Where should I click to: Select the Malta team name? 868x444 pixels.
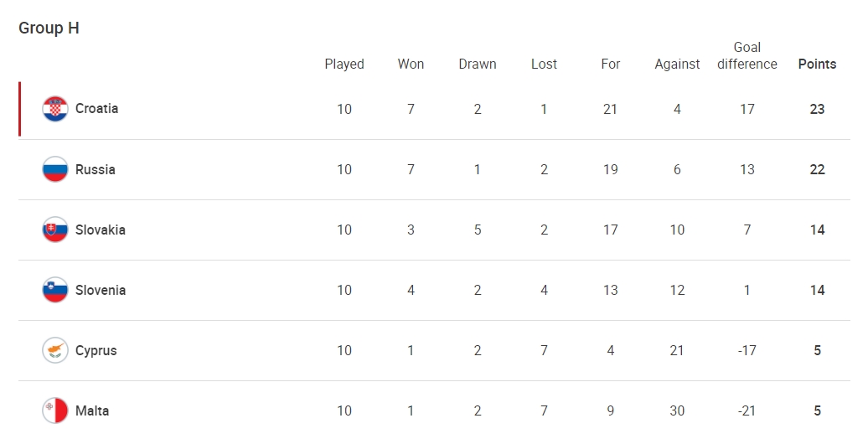coord(92,410)
